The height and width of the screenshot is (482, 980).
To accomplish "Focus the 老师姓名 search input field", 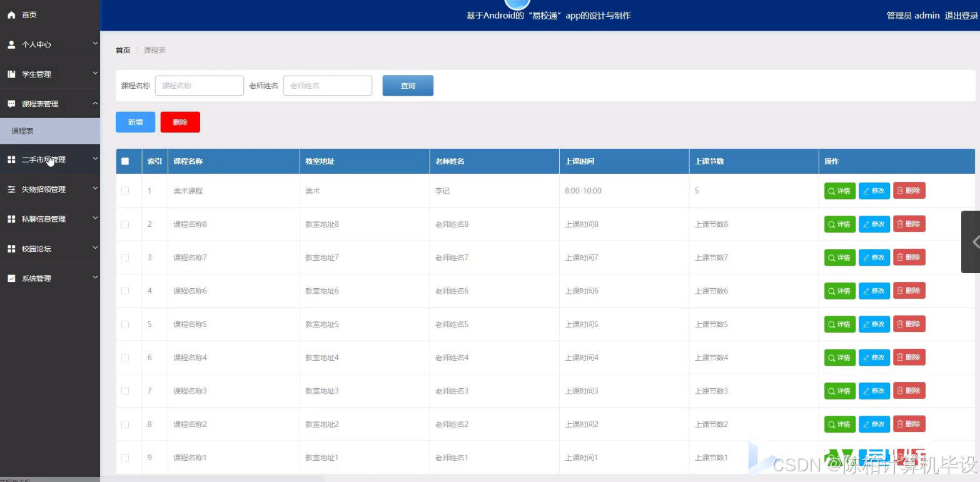I will 328,86.
